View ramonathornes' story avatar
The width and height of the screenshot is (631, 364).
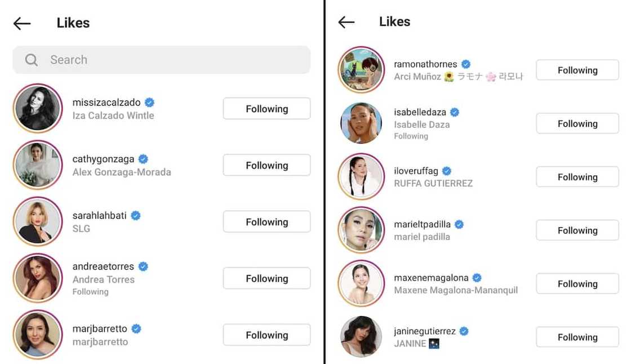pos(361,70)
